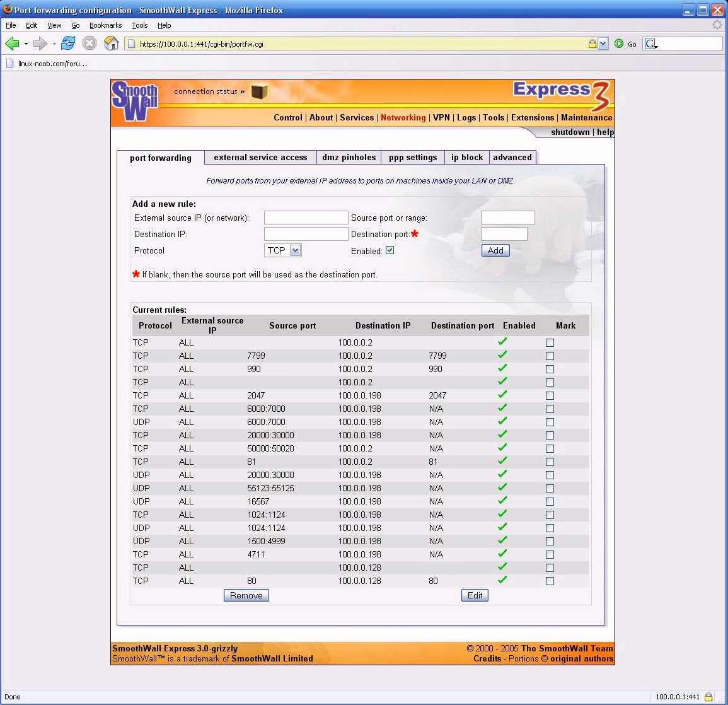This screenshot has height=705, width=728.
Task: Expand the address bar URL dropdown
Action: [x=603, y=44]
